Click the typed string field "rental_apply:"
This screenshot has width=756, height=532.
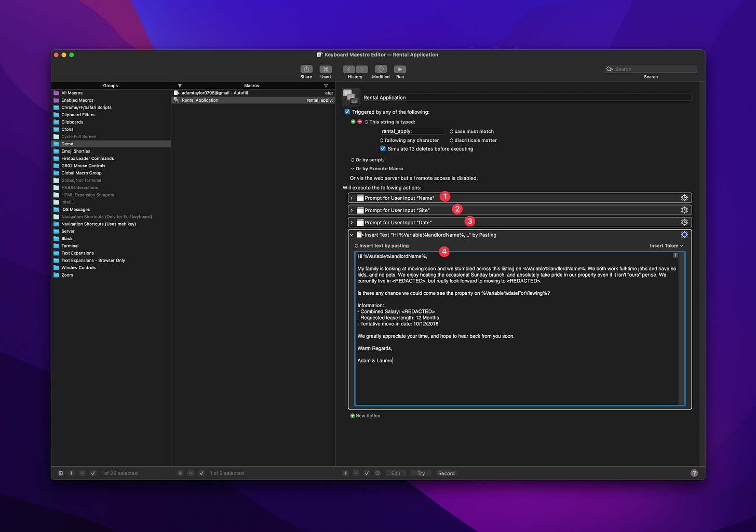412,131
